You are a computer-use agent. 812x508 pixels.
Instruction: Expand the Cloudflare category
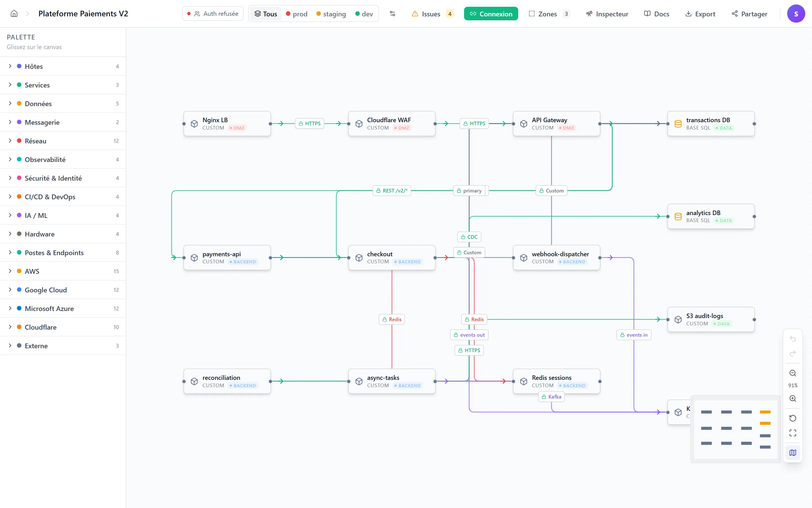point(63,327)
